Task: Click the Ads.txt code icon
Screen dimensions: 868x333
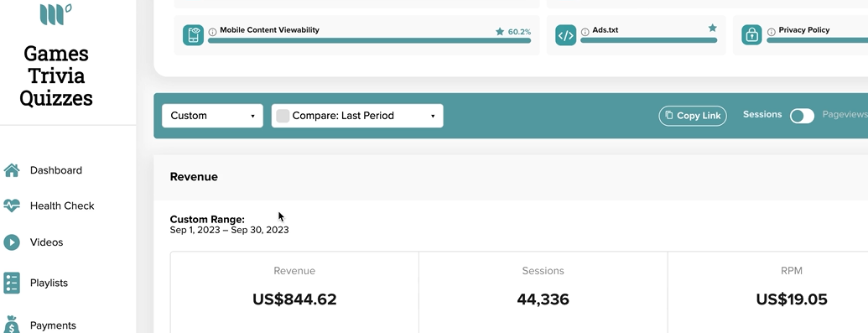Action: point(566,35)
